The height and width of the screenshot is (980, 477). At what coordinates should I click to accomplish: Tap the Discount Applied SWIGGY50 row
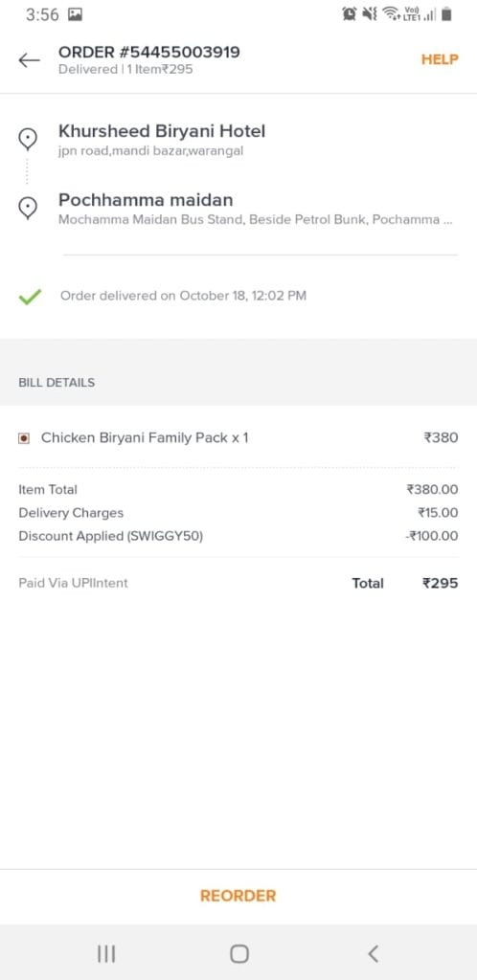(238, 536)
